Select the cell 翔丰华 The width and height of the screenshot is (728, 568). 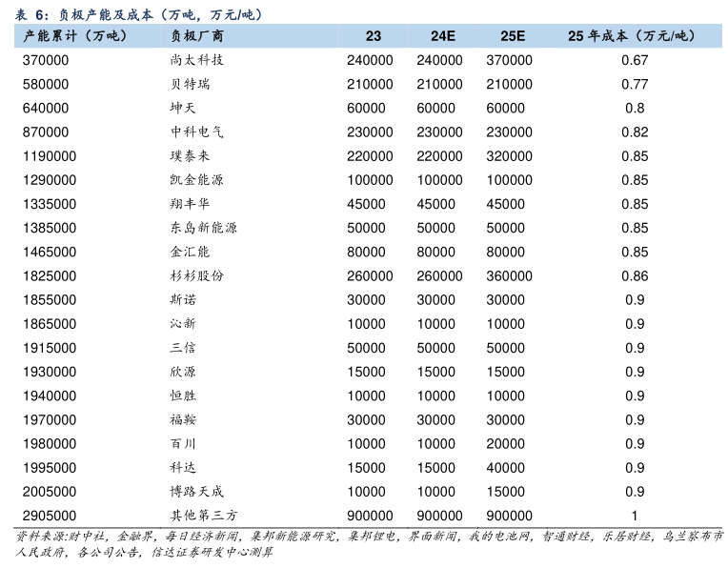pyautogui.click(x=190, y=204)
